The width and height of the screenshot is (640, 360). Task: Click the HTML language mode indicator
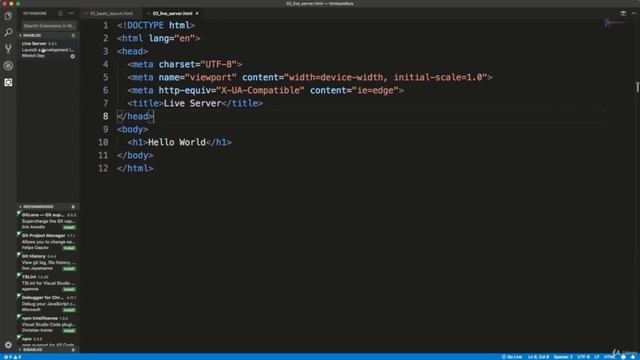coord(609,357)
